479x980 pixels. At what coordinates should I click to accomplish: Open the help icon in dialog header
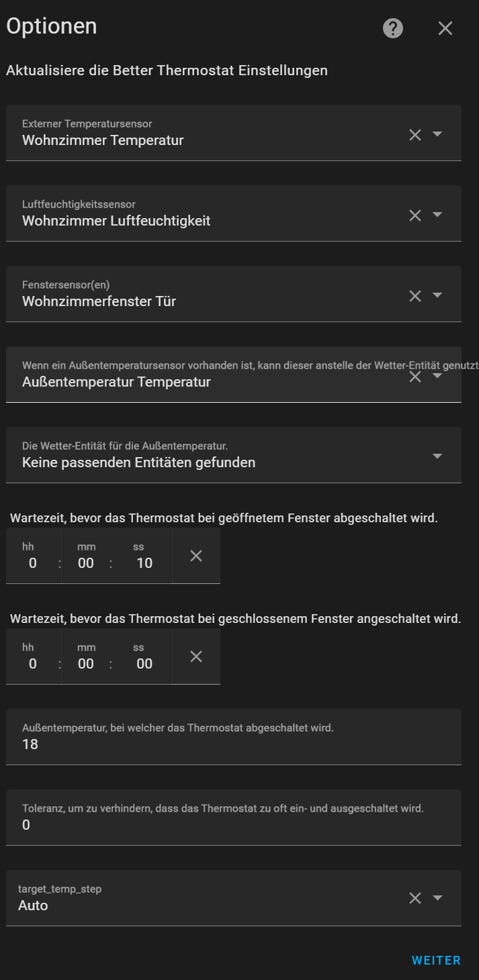click(393, 28)
